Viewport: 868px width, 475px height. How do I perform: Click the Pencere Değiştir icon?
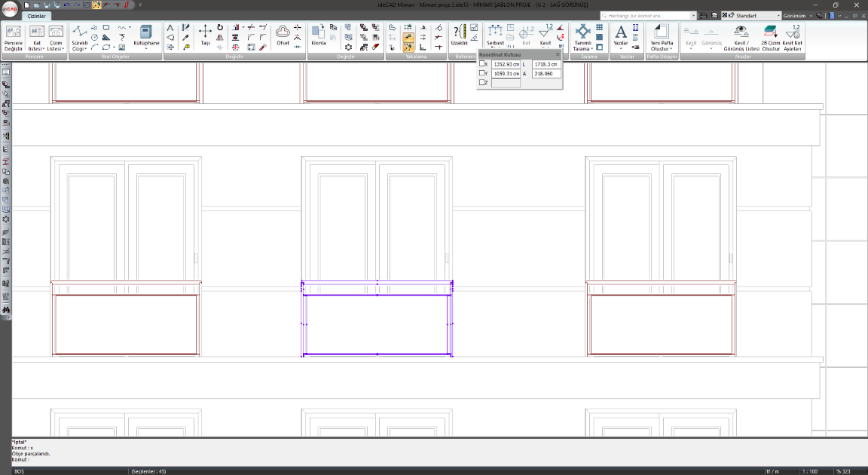(x=14, y=35)
